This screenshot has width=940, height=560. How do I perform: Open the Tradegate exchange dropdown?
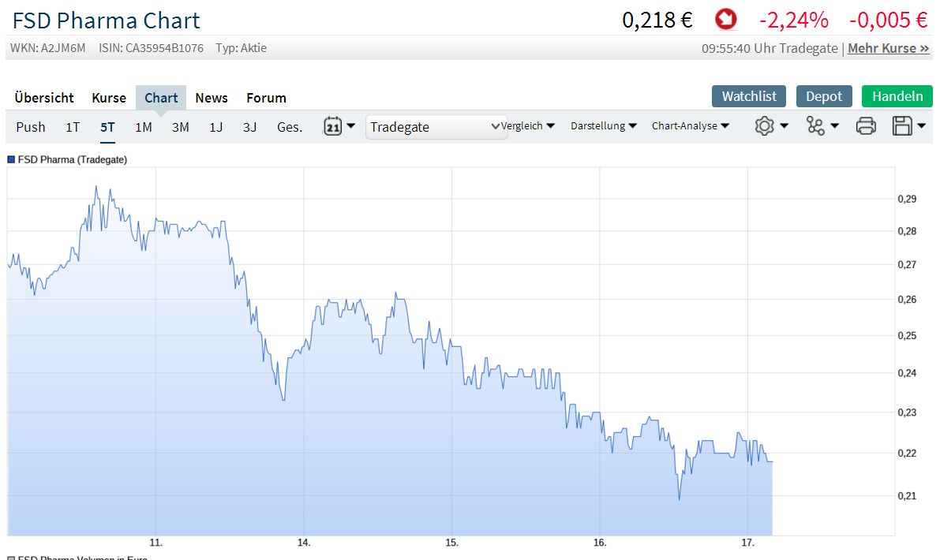pyautogui.click(x=436, y=126)
